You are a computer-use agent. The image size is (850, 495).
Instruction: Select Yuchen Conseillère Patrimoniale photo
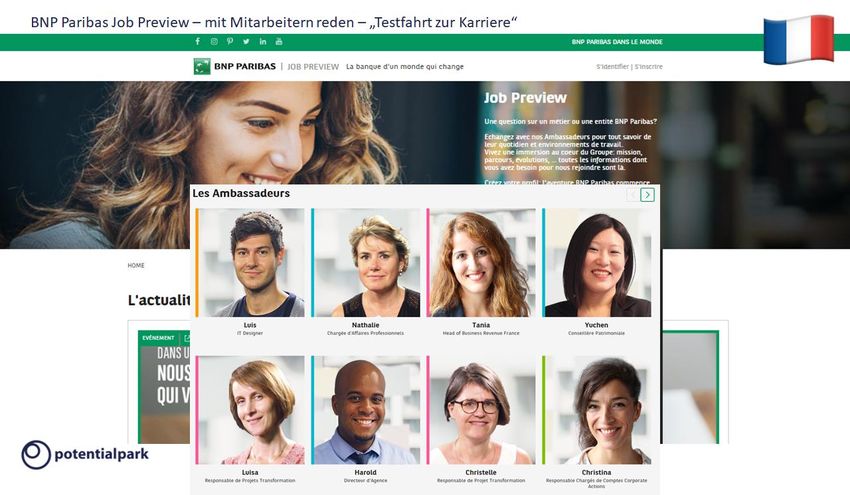(597, 262)
